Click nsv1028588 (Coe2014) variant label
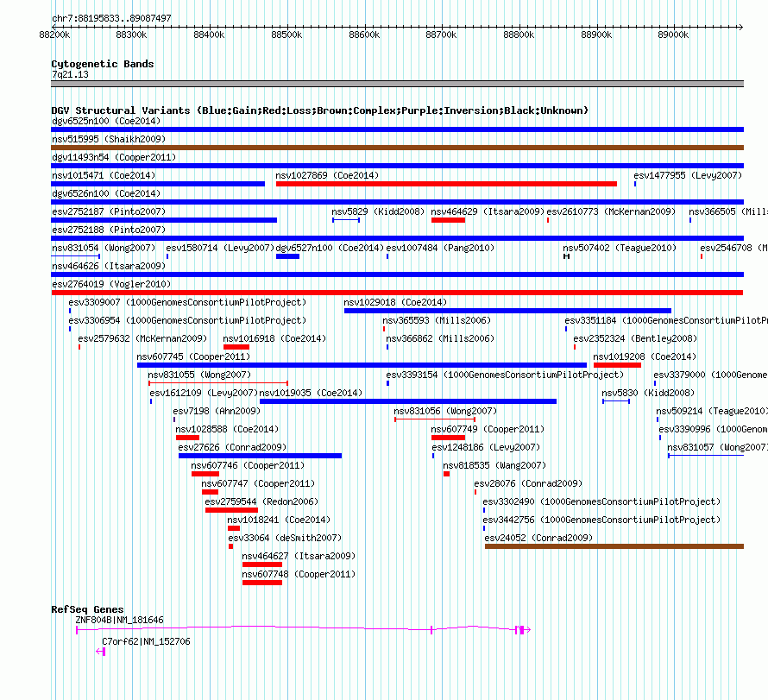 click(x=227, y=429)
